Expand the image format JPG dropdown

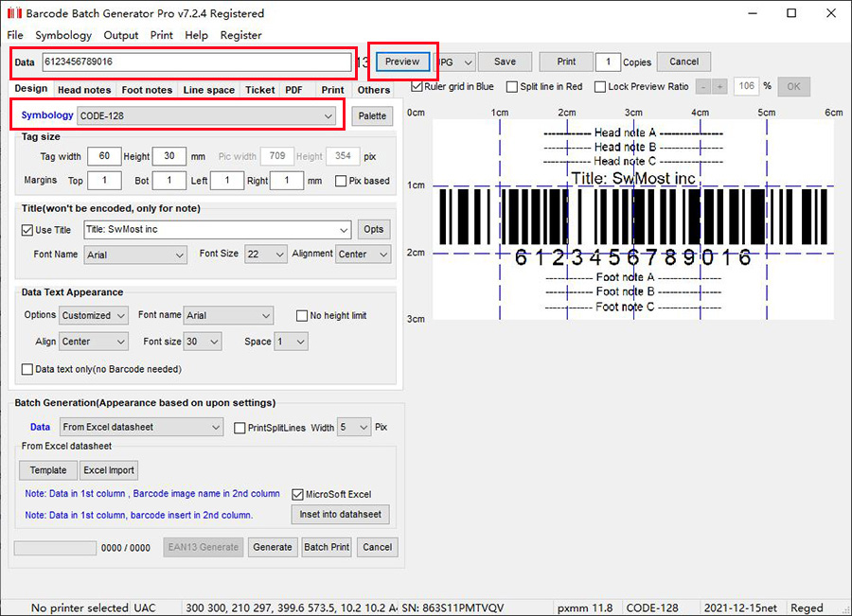coord(456,62)
